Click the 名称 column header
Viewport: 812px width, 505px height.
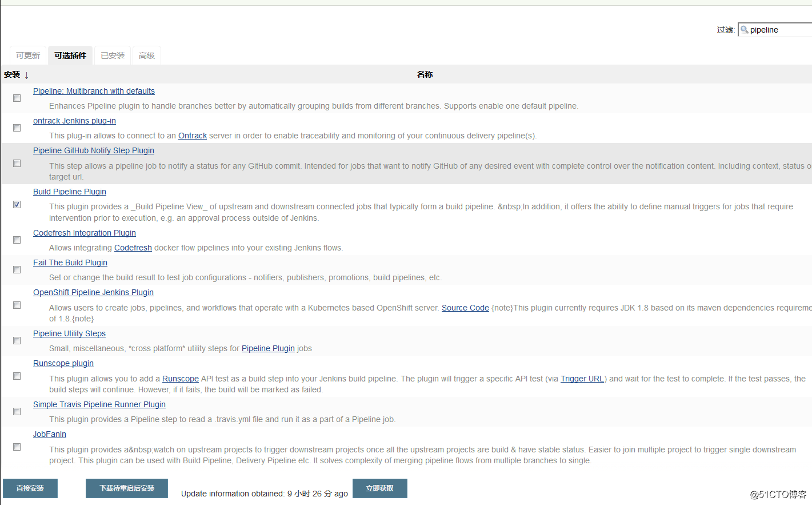[x=425, y=74]
